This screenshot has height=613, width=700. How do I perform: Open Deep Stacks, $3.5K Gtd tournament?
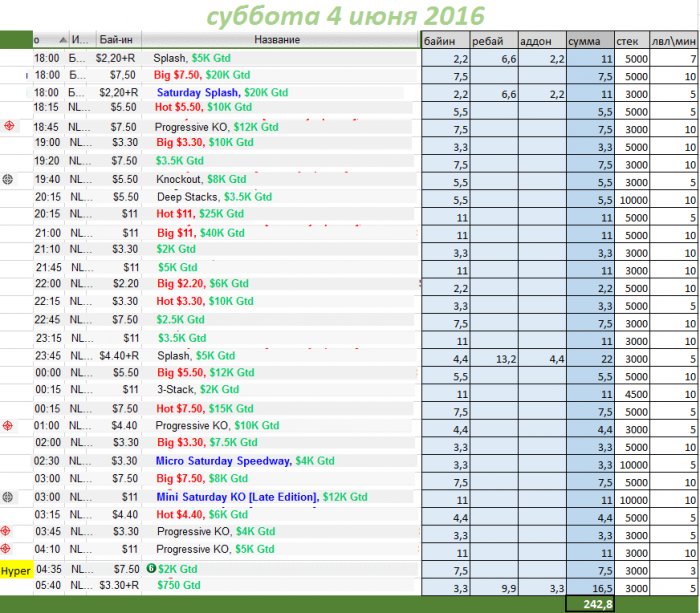coord(214,197)
